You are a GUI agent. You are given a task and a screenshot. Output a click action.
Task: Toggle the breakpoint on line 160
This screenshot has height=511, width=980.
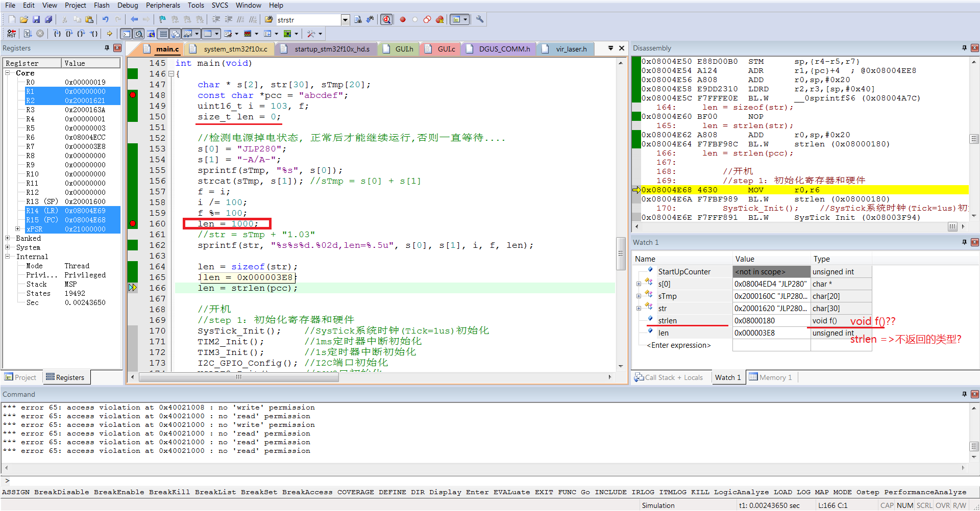pos(133,223)
